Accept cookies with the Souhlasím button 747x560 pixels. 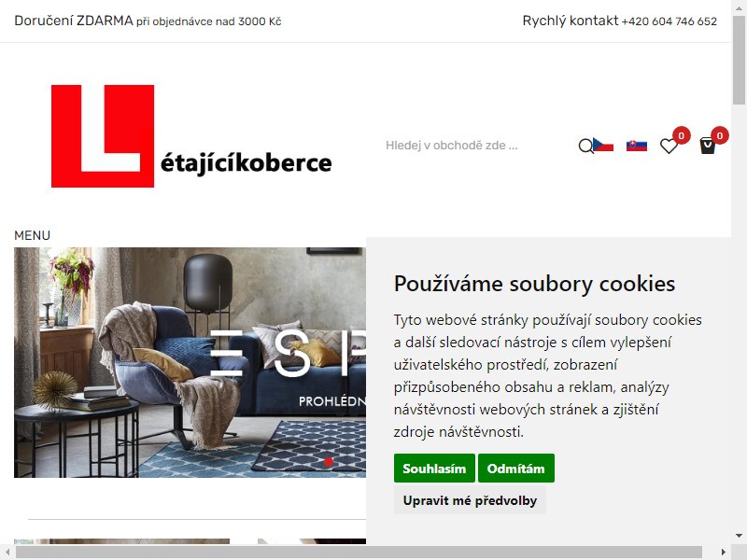(434, 469)
